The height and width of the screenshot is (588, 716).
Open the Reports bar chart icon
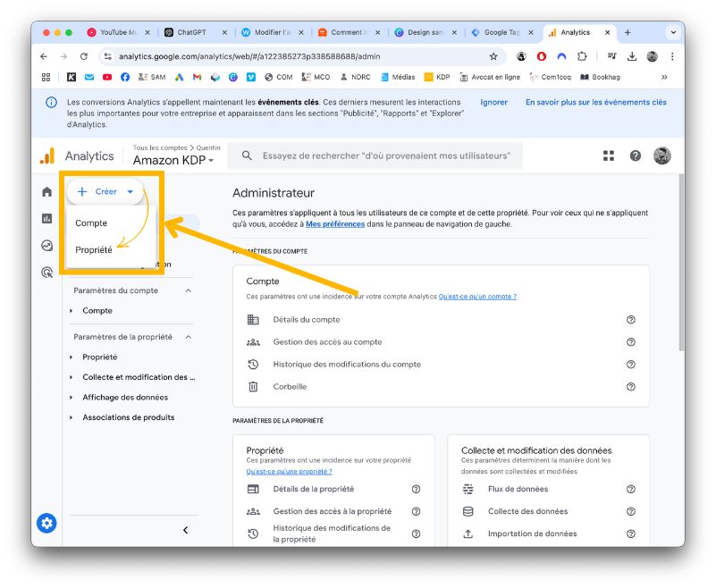47,219
